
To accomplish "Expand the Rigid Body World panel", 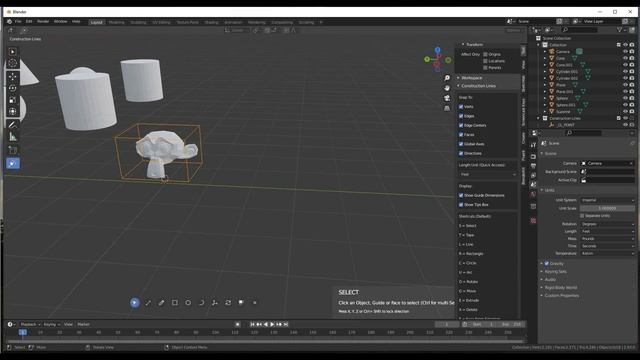I will [x=560, y=288].
